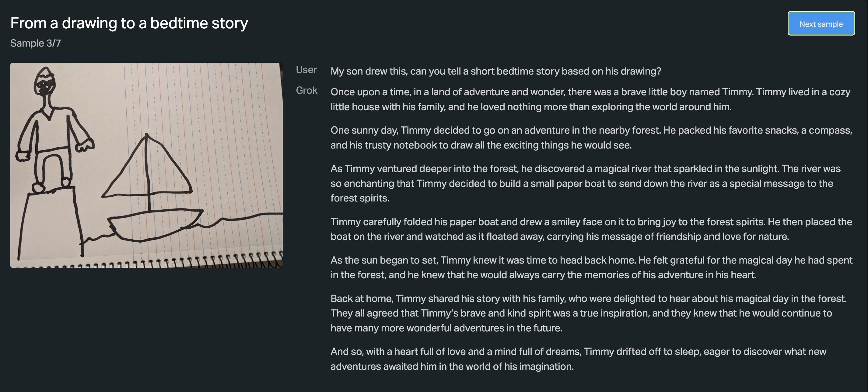
Task: Click the 'Grok' speaker label
Action: [x=306, y=90]
